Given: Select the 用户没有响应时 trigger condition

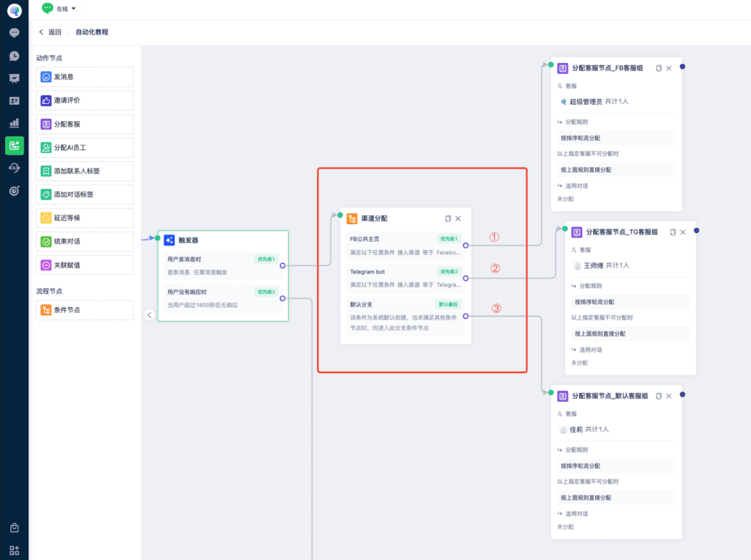Looking at the screenshot, I should point(223,298).
